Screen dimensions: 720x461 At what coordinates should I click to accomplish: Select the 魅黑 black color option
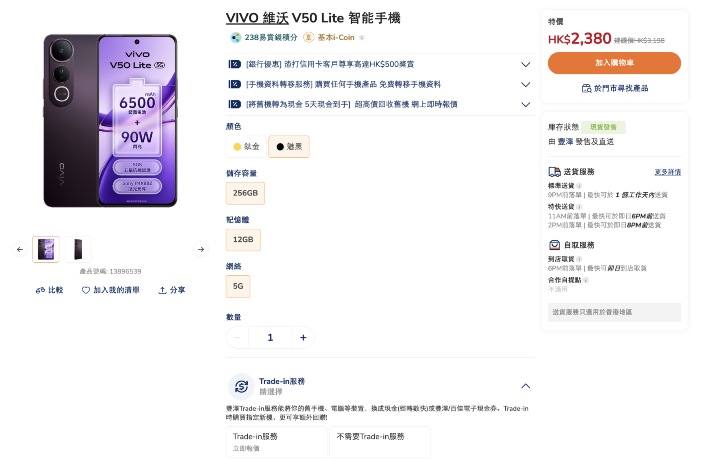point(289,147)
